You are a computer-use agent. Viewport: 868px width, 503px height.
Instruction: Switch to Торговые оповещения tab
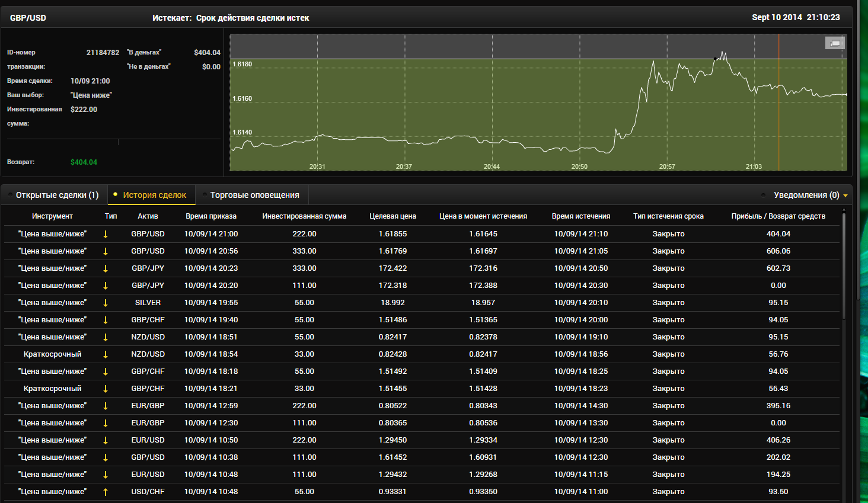[255, 195]
